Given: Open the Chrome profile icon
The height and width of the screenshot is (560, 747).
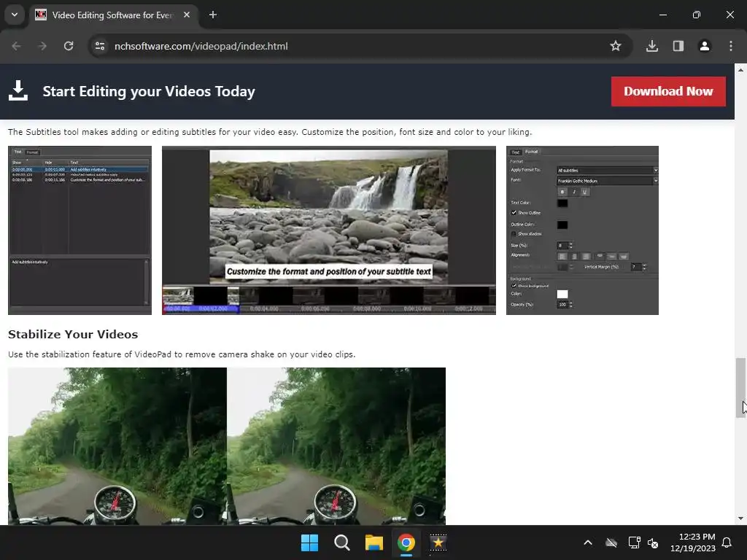Looking at the screenshot, I should pos(705,46).
